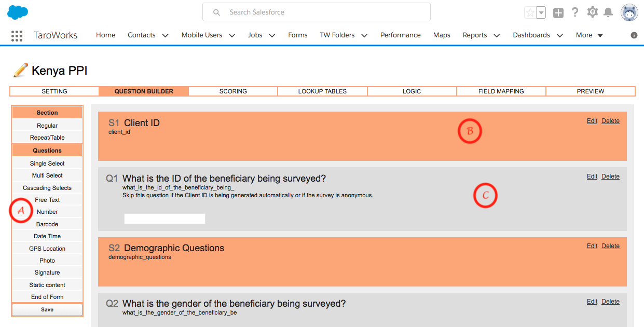Add a Static content item
Screen dimensions: 644x327
[x=47, y=285]
